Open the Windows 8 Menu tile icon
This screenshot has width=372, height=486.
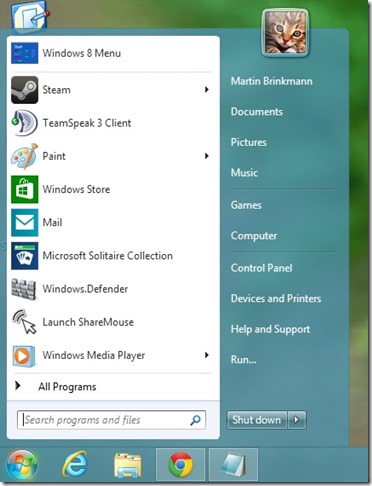click(x=24, y=53)
